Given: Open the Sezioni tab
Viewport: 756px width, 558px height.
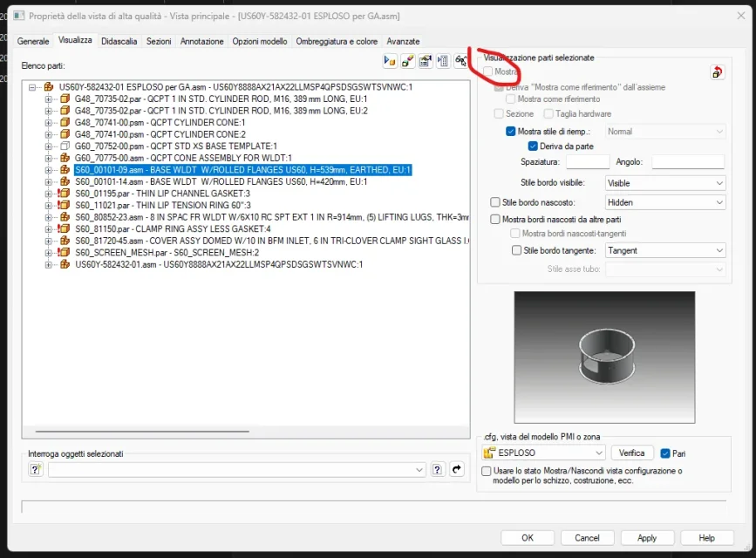Looking at the screenshot, I should pyautogui.click(x=159, y=42).
